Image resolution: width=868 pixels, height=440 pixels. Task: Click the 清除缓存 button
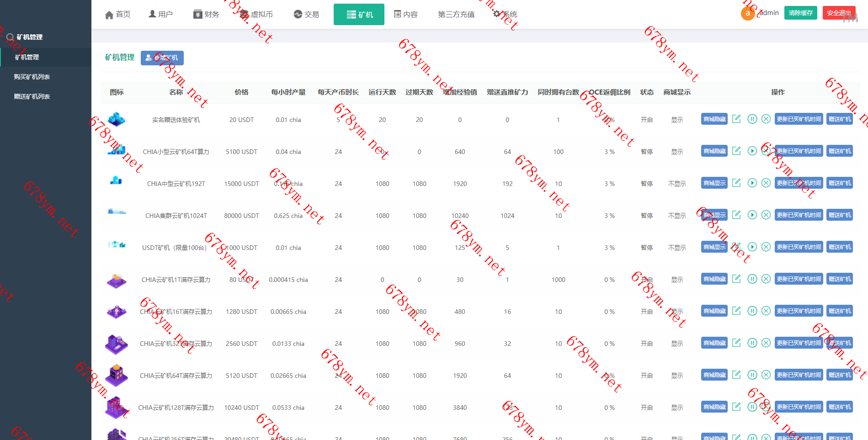[x=800, y=13]
